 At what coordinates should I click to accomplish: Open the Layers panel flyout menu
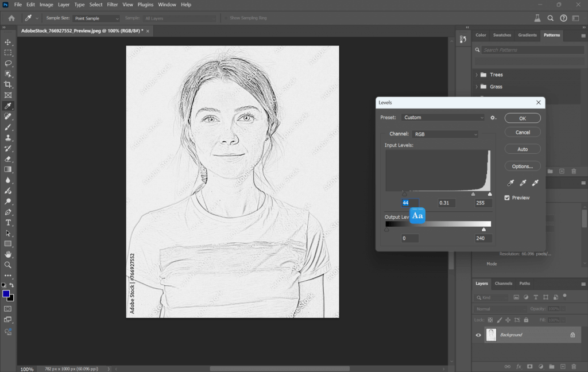click(x=583, y=284)
